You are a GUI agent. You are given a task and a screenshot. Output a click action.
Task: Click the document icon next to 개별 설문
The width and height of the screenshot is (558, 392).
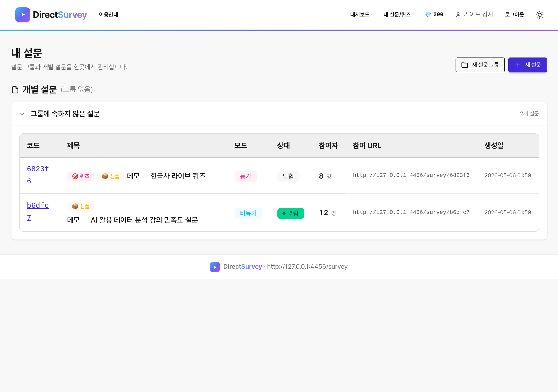15,90
